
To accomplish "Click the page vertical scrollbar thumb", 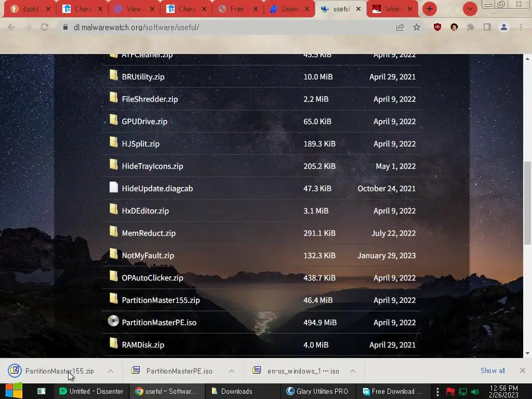I will 527,203.
